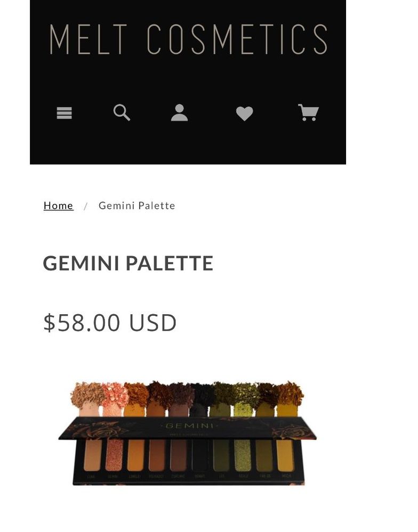
Task: Click the GEMINI name on the palette lid
Action: pyautogui.click(x=190, y=425)
